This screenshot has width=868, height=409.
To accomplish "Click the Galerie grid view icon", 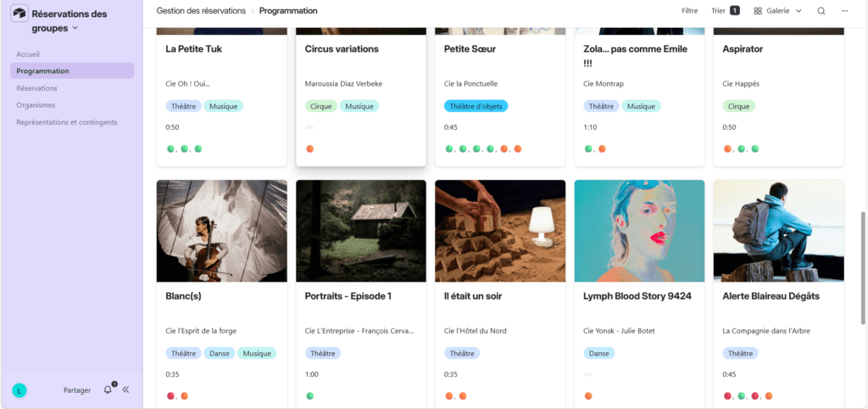I will pos(758,11).
